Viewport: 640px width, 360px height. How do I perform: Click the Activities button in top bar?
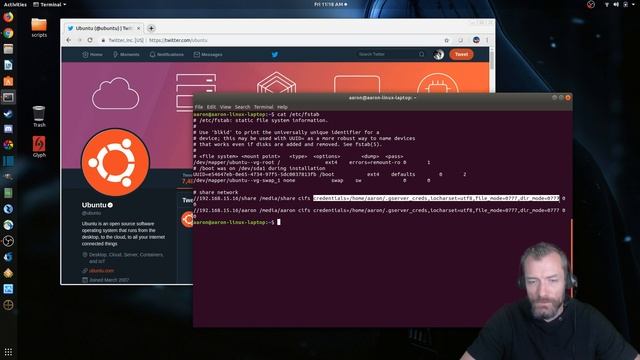pyautogui.click(x=15, y=4)
